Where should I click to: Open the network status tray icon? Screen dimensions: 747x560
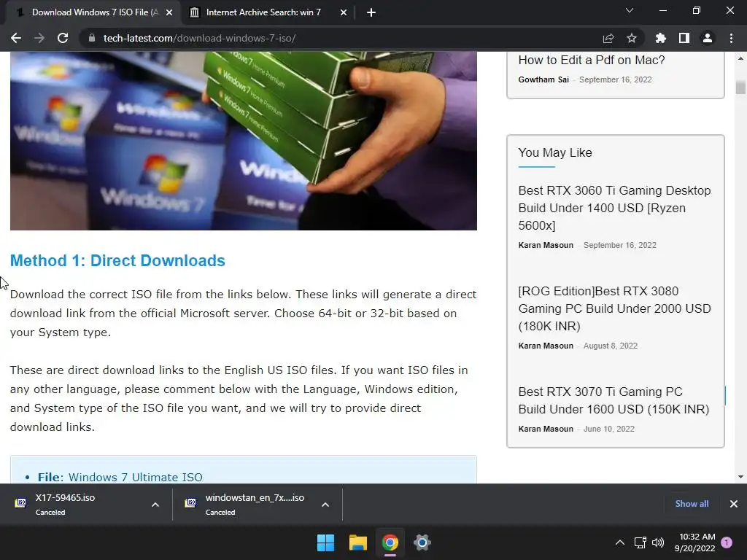click(x=640, y=542)
